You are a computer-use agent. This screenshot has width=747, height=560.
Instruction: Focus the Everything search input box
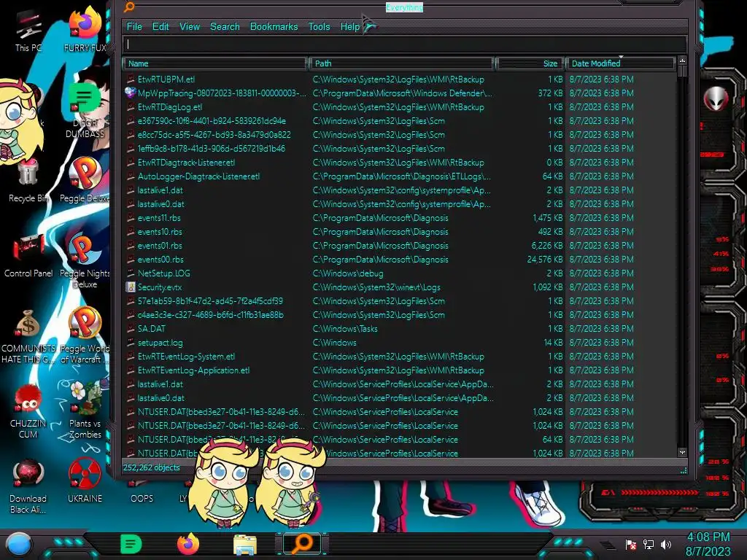coord(404,44)
